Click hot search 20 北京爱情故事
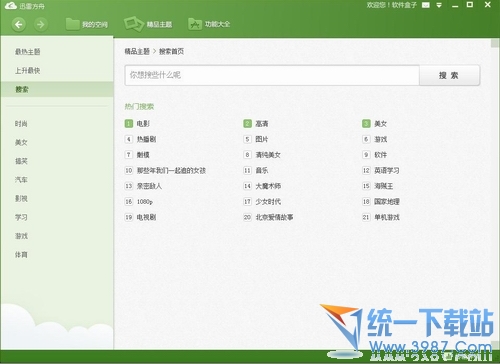This screenshot has width=500, height=364. click(268, 217)
